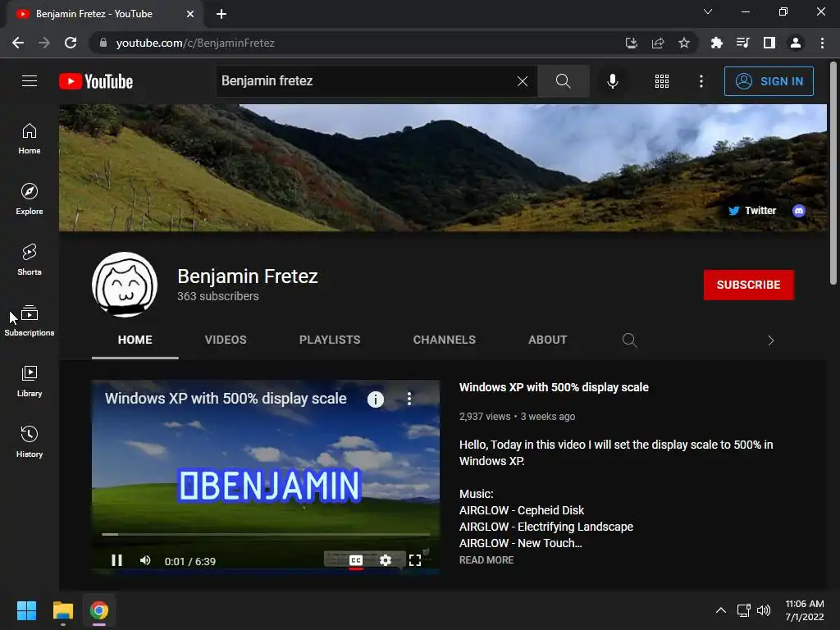The image size is (840, 630).
Task: Toggle Chrome side panel
Action: (769, 43)
